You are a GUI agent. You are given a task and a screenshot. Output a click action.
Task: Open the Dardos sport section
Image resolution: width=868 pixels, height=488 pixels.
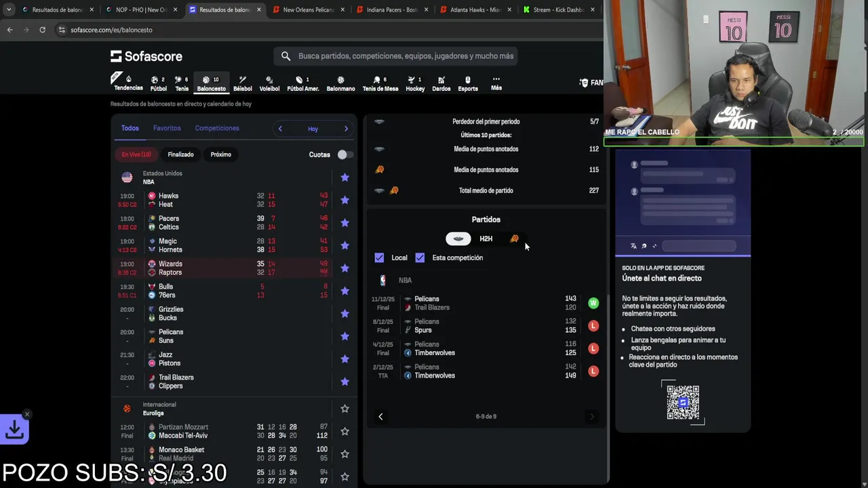pyautogui.click(x=441, y=83)
